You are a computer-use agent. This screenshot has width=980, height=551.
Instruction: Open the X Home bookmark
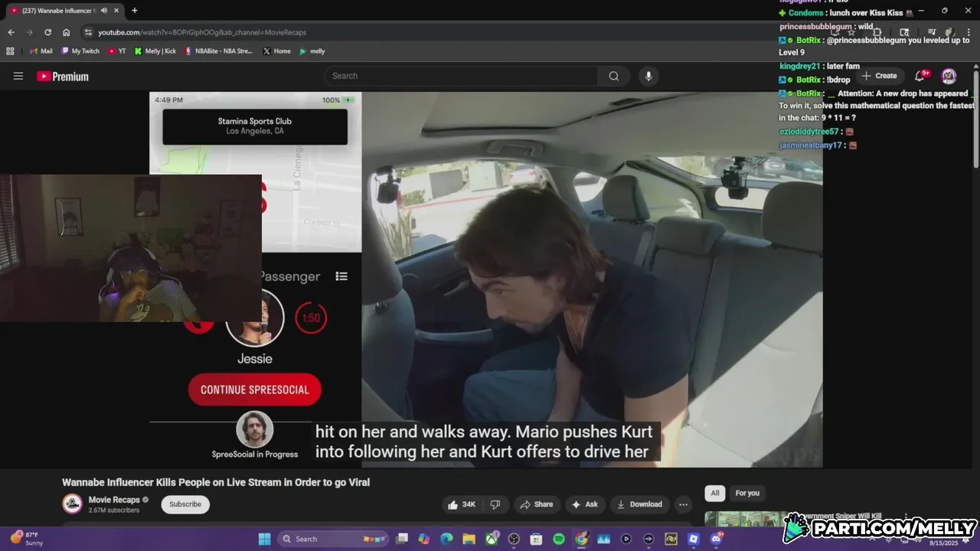(276, 51)
